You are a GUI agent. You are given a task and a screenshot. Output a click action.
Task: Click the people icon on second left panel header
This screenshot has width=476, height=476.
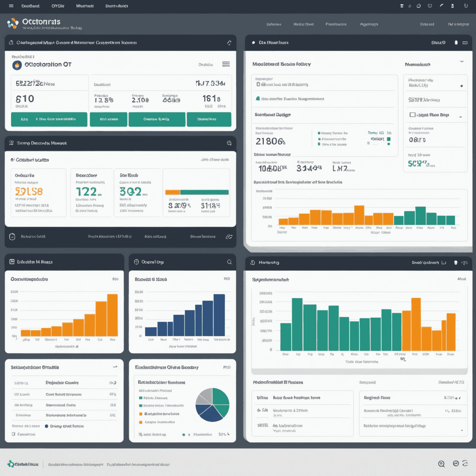tap(11, 143)
